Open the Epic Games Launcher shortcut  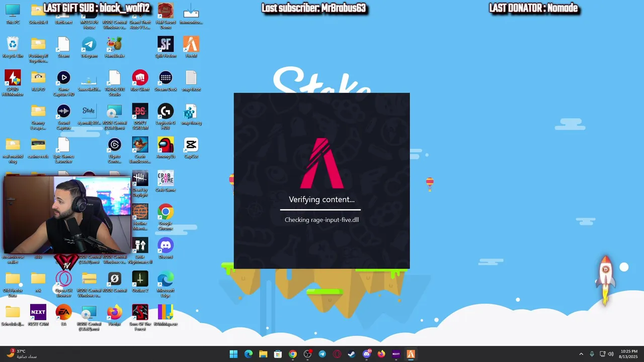[63, 150]
